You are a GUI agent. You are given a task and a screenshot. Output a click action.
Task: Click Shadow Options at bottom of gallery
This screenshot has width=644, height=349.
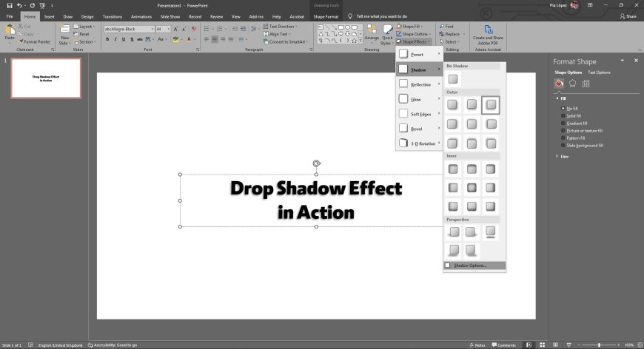tap(474, 265)
